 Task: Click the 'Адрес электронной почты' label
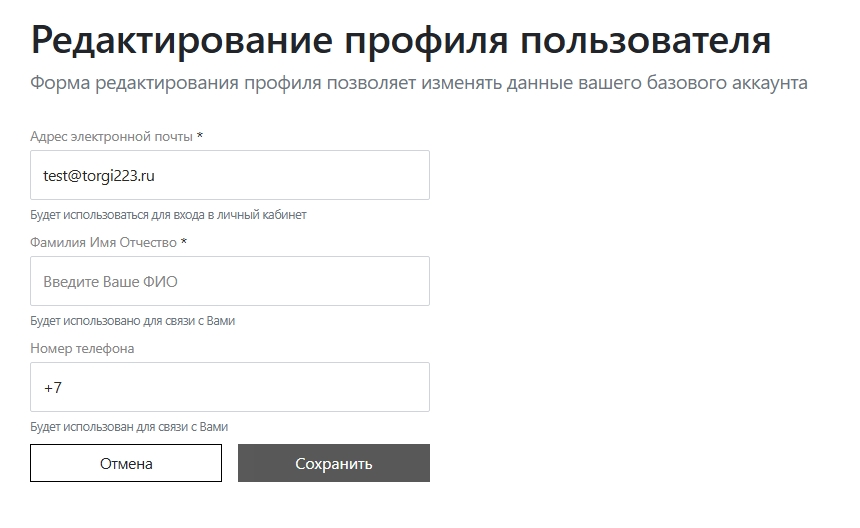point(111,136)
